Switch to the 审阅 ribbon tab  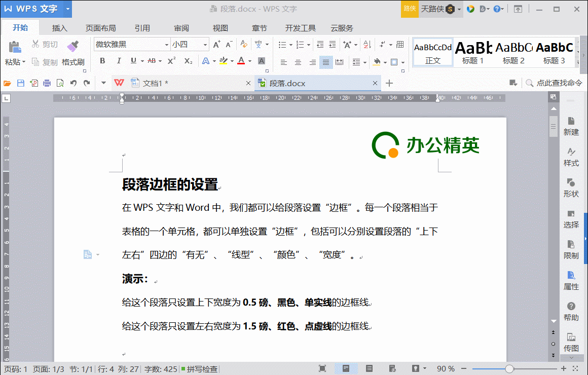point(181,28)
